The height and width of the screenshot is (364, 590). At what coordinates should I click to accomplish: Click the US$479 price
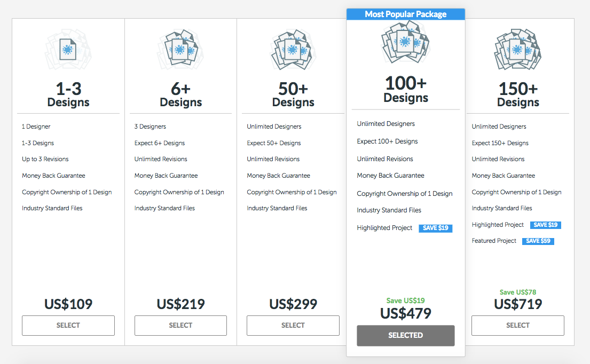406,313
